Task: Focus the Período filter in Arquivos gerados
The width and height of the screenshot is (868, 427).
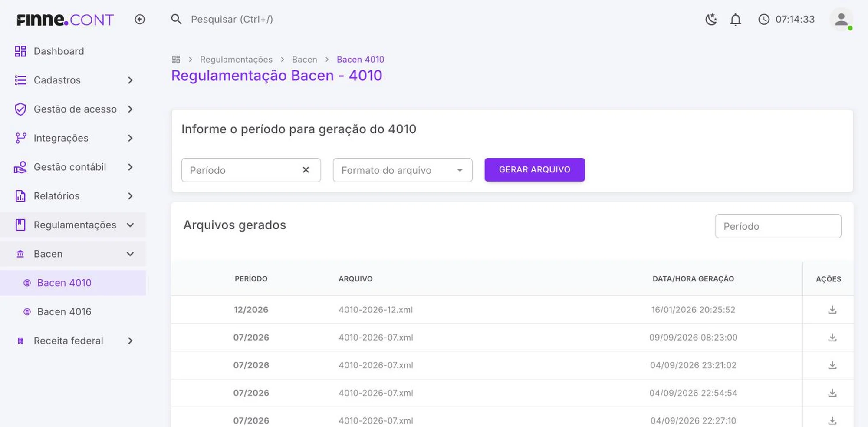Action: tap(778, 226)
